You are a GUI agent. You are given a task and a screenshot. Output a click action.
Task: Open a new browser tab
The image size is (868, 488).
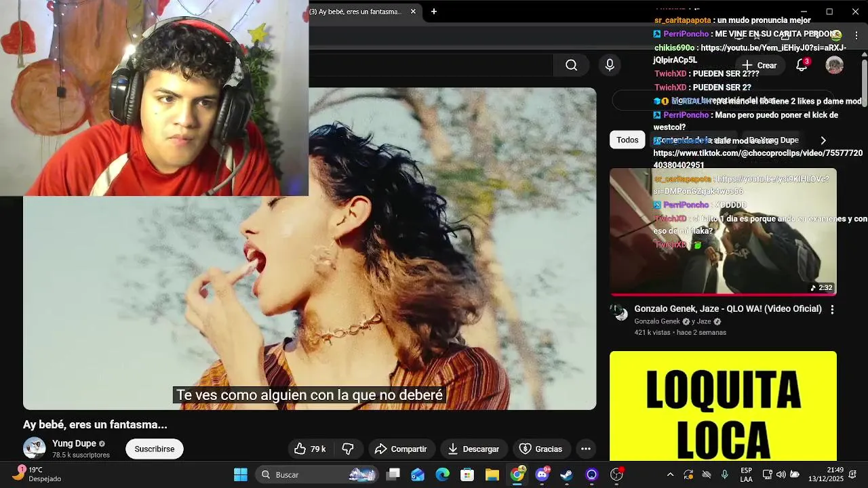coord(434,12)
